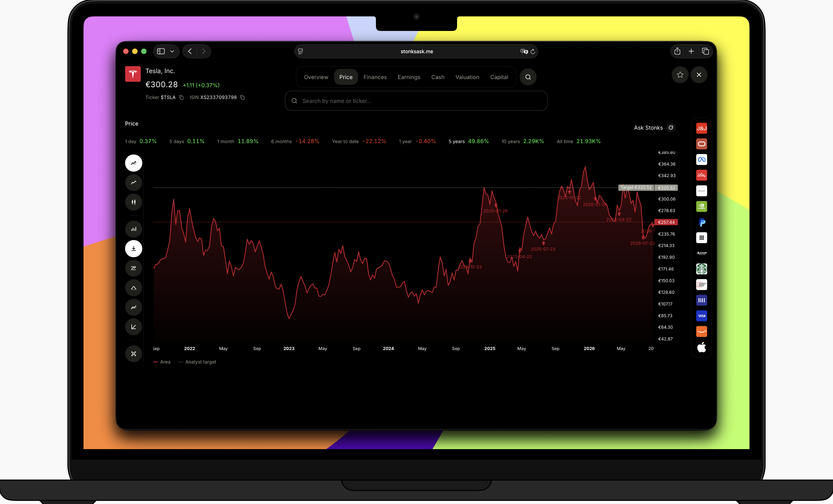
Task: Click the round search button beside tabs
Action: tap(528, 77)
